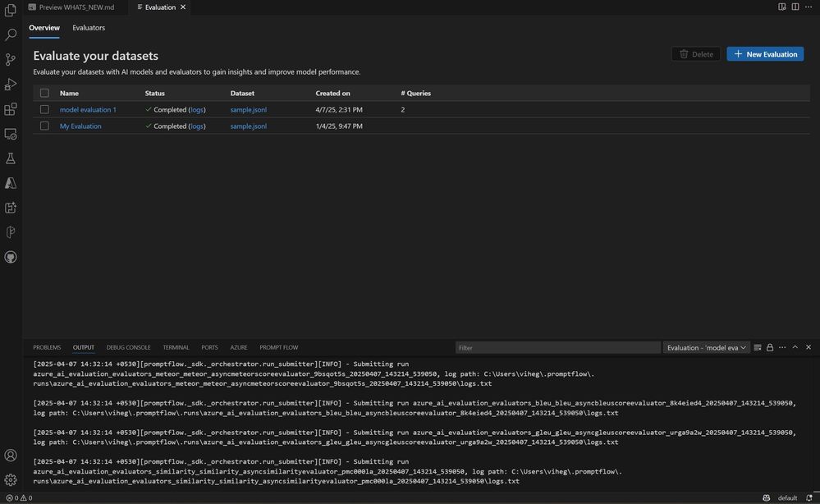Open the Prompt flow icon in activity bar

11,232
